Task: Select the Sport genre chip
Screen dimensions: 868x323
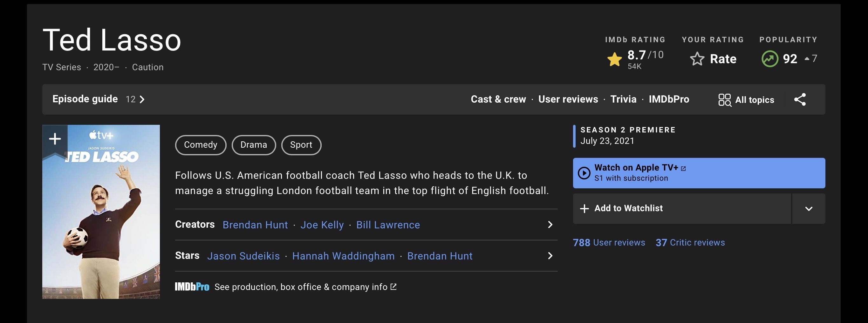Action: (301, 145)
